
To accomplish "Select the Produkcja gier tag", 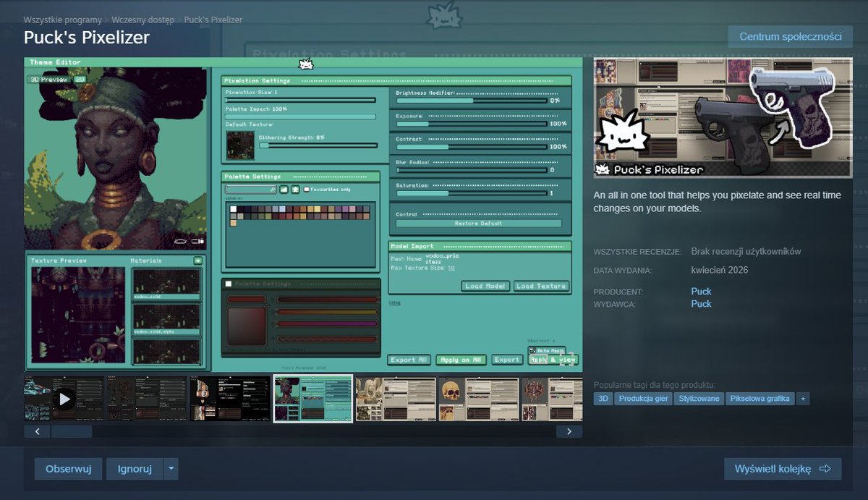I will pyautogui.click(x=644, y=399).
